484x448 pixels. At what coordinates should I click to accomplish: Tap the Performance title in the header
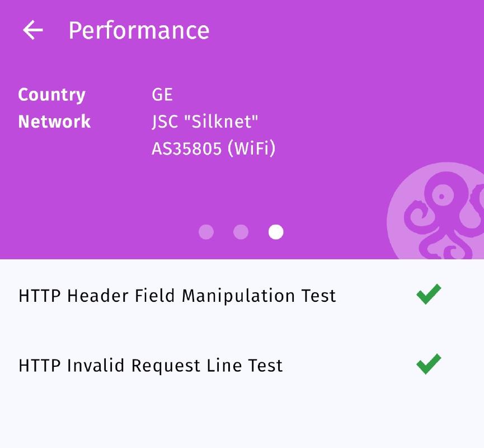coord(139,30)
